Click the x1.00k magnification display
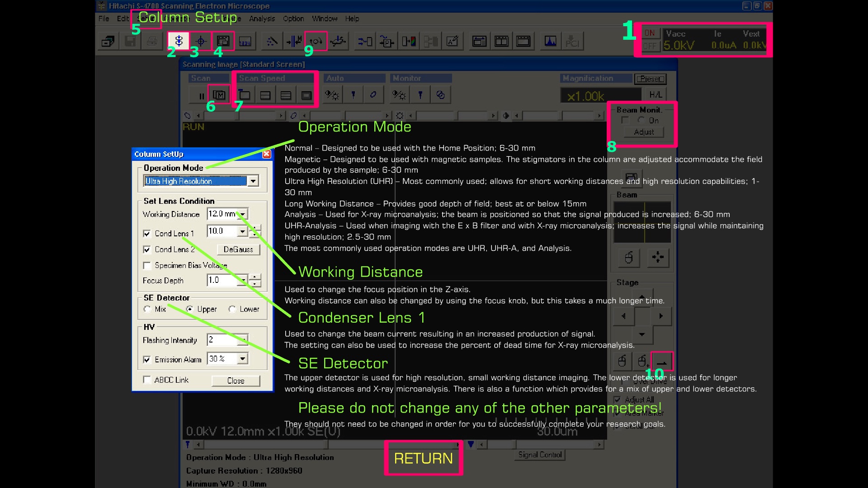868x488 pixels. click(601, 96)
